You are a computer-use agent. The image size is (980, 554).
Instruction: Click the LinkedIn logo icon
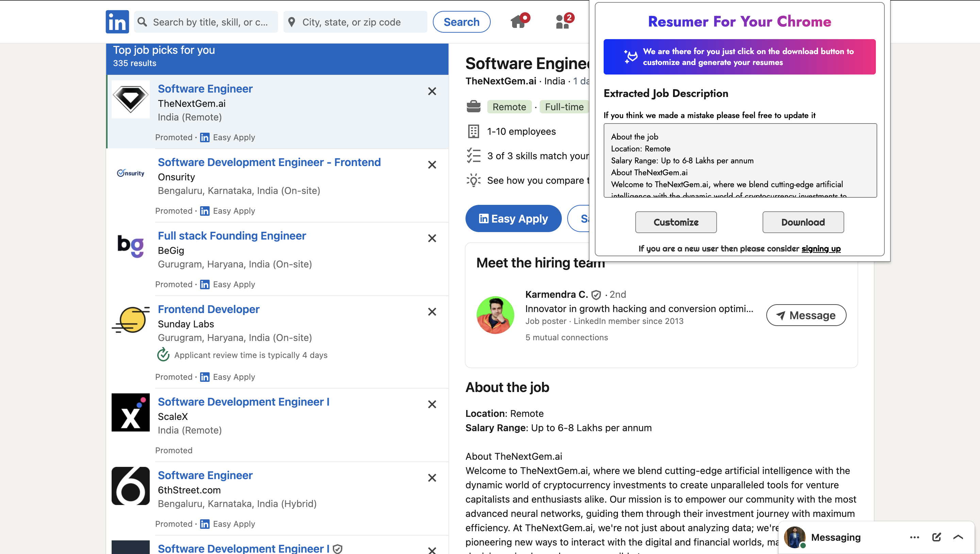117,22
